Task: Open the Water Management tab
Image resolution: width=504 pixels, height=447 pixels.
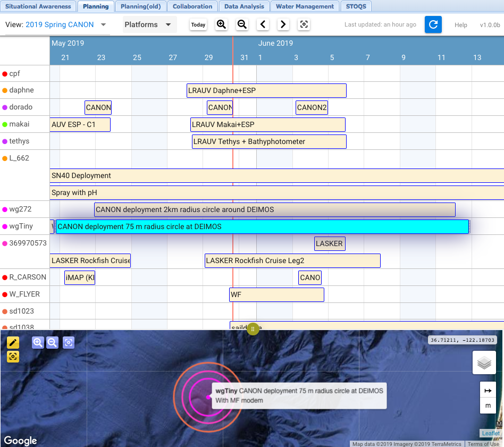Action: point(305,6)
